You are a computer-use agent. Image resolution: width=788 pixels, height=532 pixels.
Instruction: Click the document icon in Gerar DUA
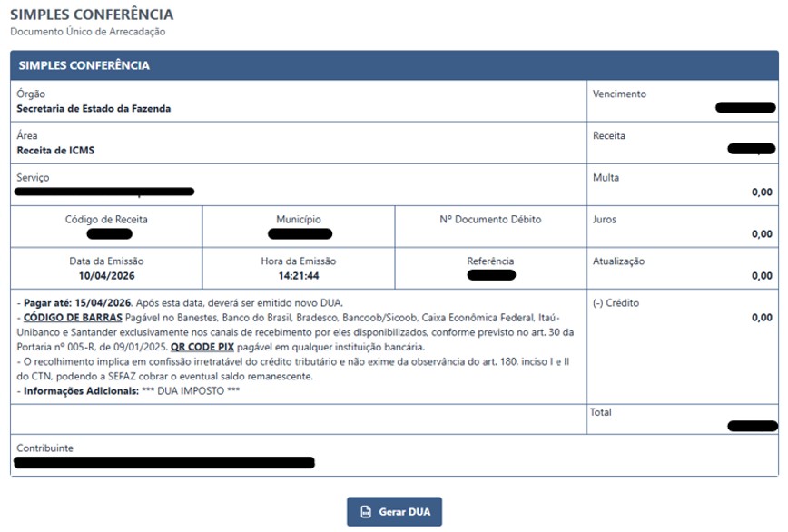pyautogui.click(x=366, y=512)
